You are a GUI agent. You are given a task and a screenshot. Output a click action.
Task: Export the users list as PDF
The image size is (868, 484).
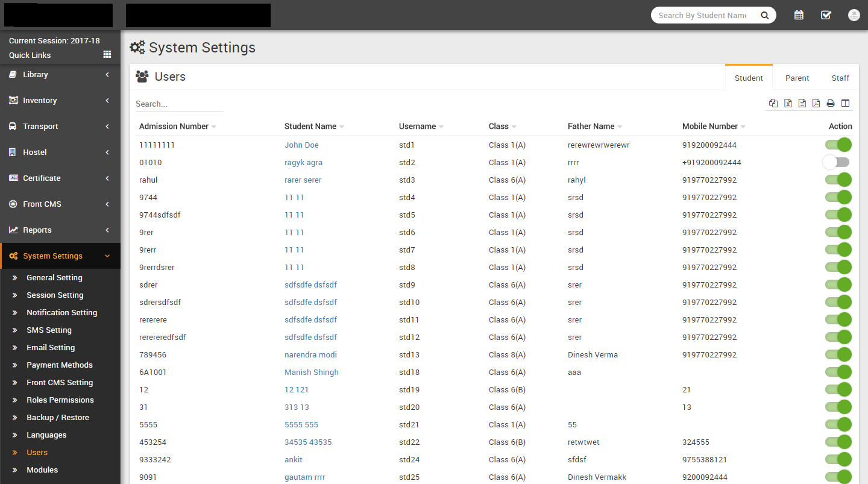coord(816,103)
